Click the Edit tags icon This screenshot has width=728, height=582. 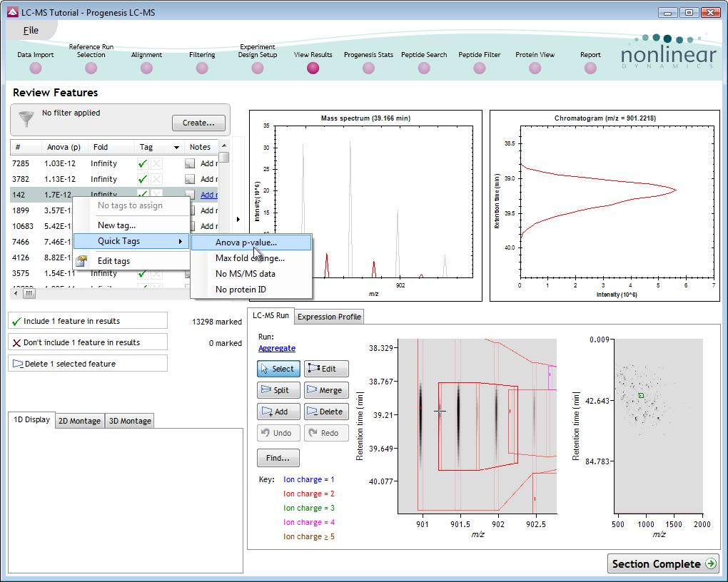[81, 261]
